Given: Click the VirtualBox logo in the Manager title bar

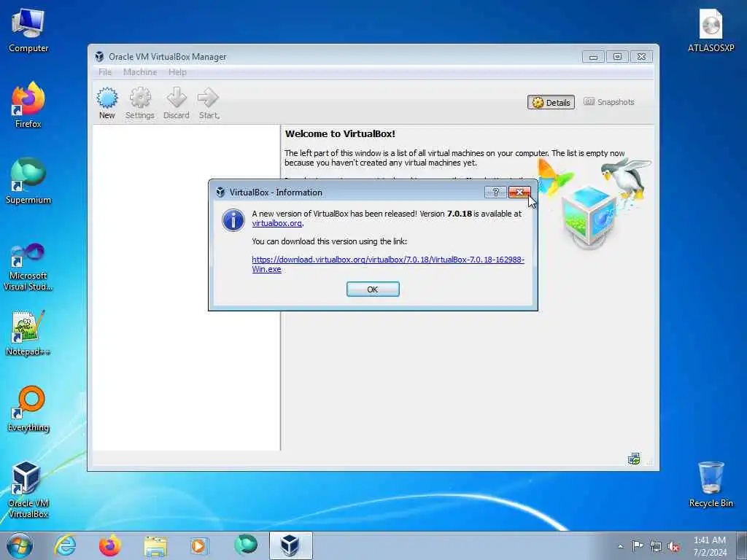Looking at the screenshot, I should 99,57.
